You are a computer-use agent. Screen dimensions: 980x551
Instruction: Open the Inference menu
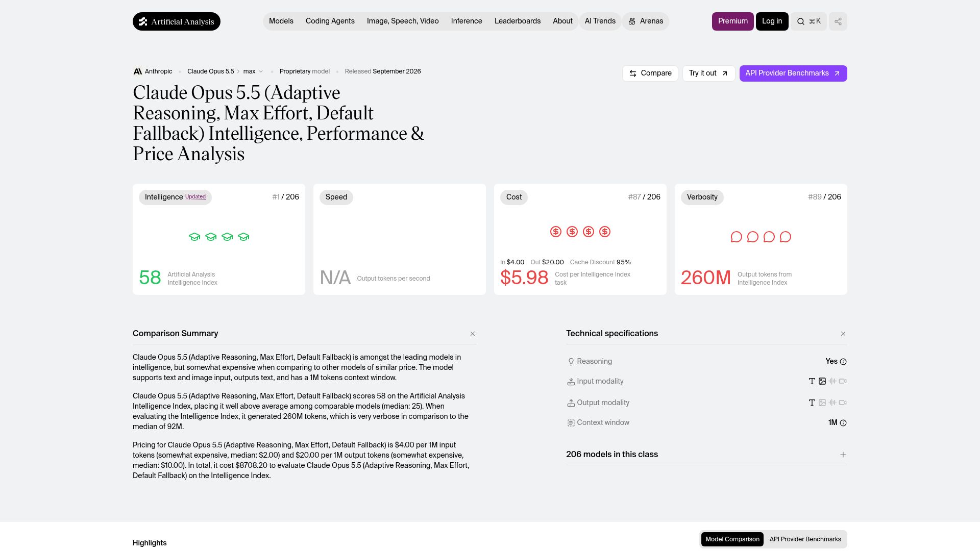click(x=467, y=21)
